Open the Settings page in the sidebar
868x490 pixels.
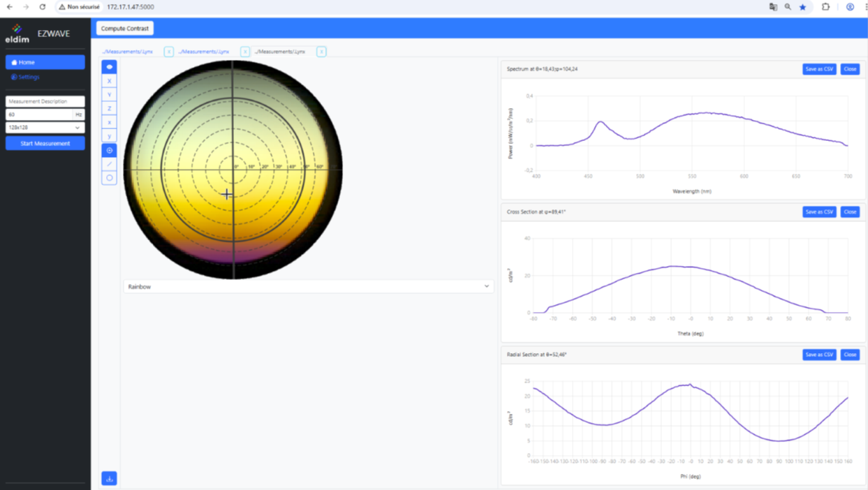point(29,77)
